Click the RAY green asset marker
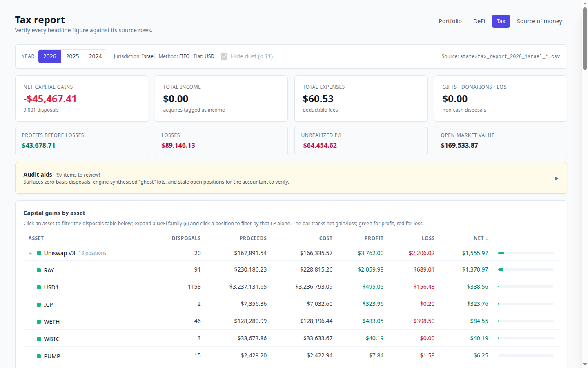This screenshot has height=368, width=588. [x=39, y=270]
